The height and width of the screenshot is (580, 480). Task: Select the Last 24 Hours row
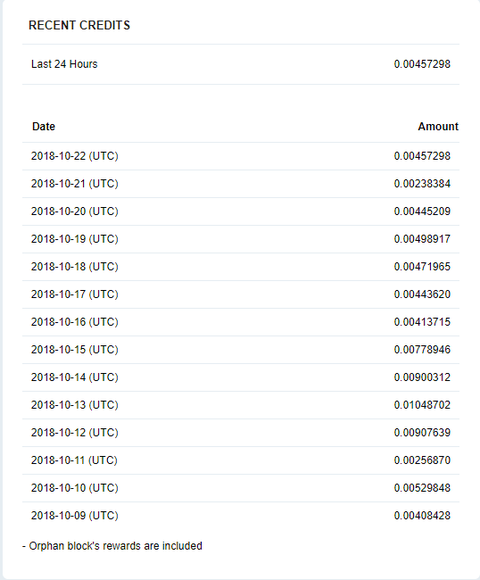[241, 64]
